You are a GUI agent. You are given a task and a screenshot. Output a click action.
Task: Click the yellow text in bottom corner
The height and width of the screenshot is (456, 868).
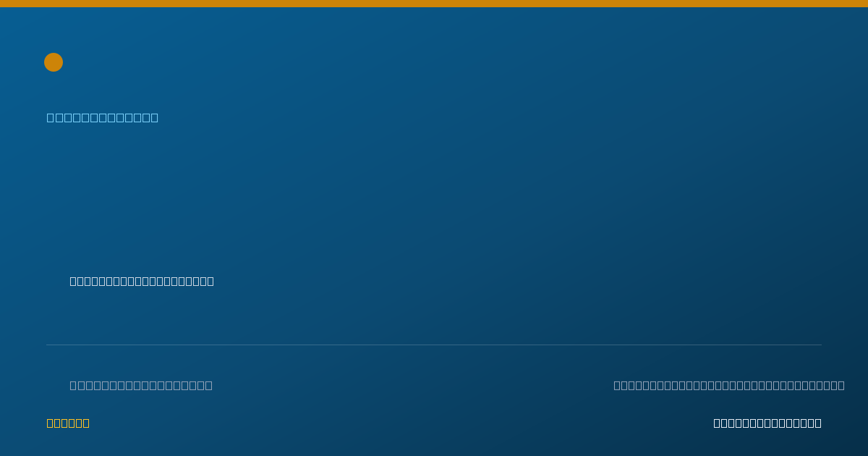point(68,423)
